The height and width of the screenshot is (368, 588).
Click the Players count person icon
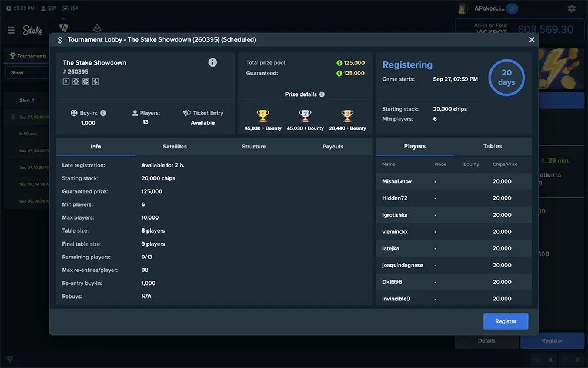(135, 113)
